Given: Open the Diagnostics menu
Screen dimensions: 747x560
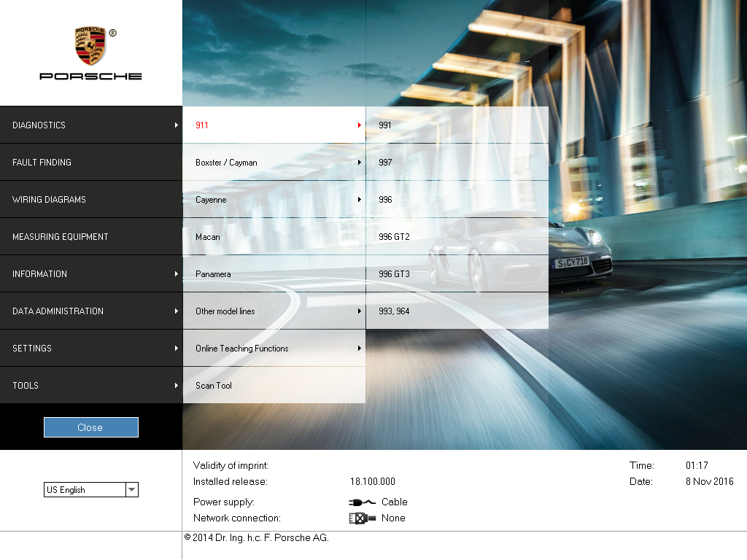Looking at the screenshot, I should point(90,125).
